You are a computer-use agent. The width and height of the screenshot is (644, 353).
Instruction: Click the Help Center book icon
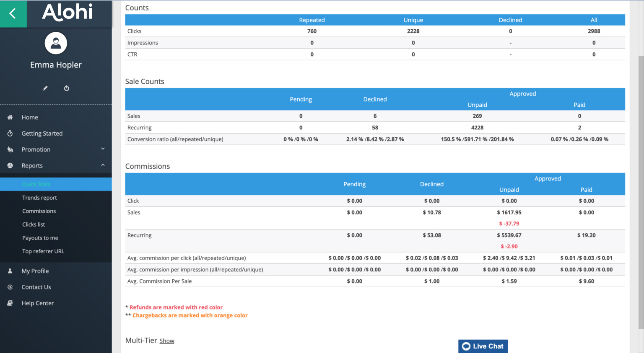[10, 303]
